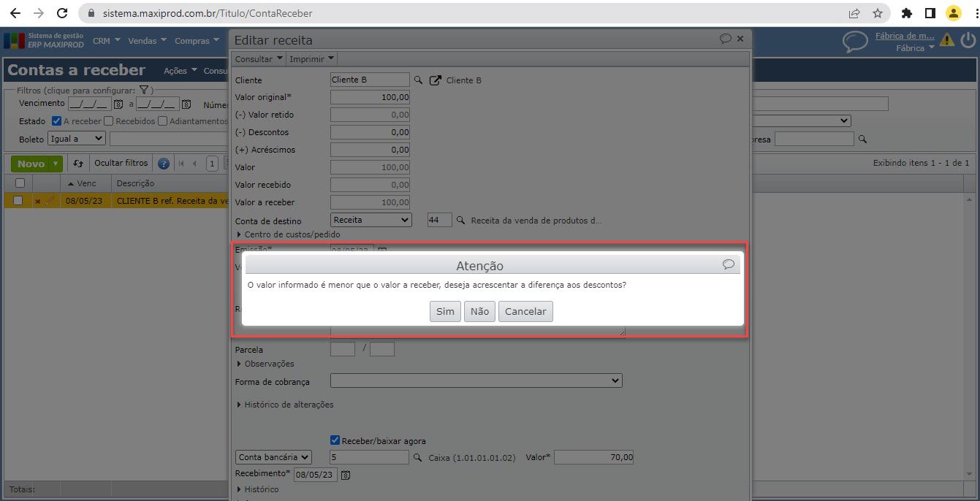This screenshot has height=501, width=980.
Task: Reload the browser page
Action: 62,13
